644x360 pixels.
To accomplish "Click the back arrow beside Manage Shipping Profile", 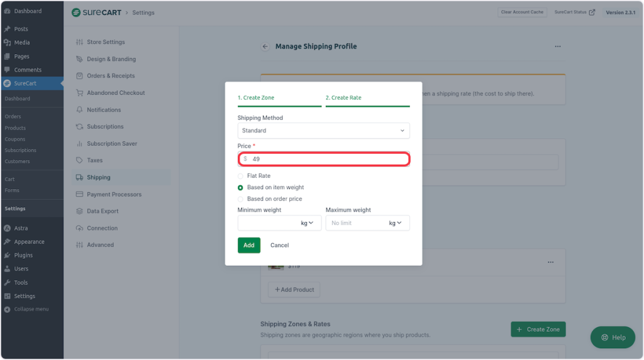I will 265,46.
